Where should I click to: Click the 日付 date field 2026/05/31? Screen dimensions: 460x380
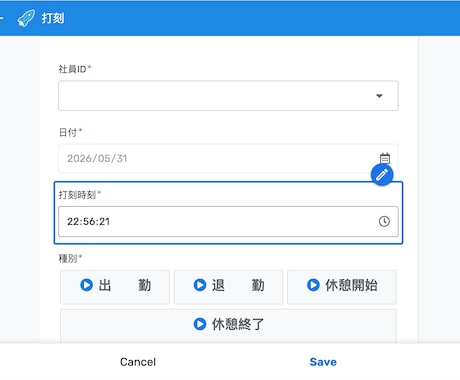(228, 158)
